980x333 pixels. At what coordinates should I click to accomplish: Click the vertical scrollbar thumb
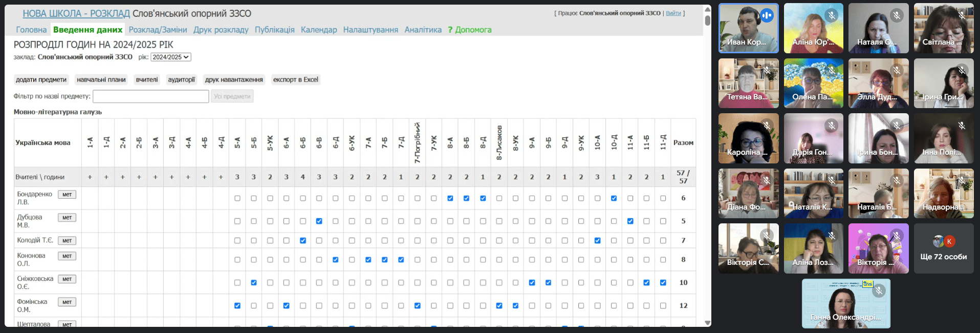click(708, 20)
